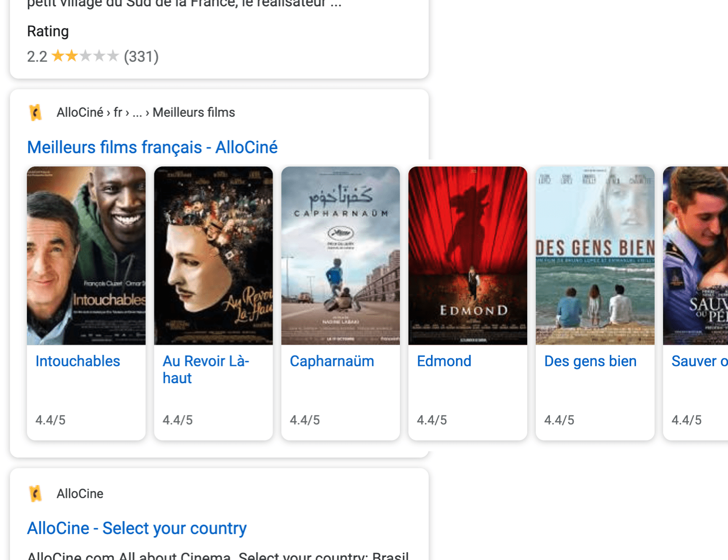Click the 4.4/5 rating under Intouchables

[51, 420]
